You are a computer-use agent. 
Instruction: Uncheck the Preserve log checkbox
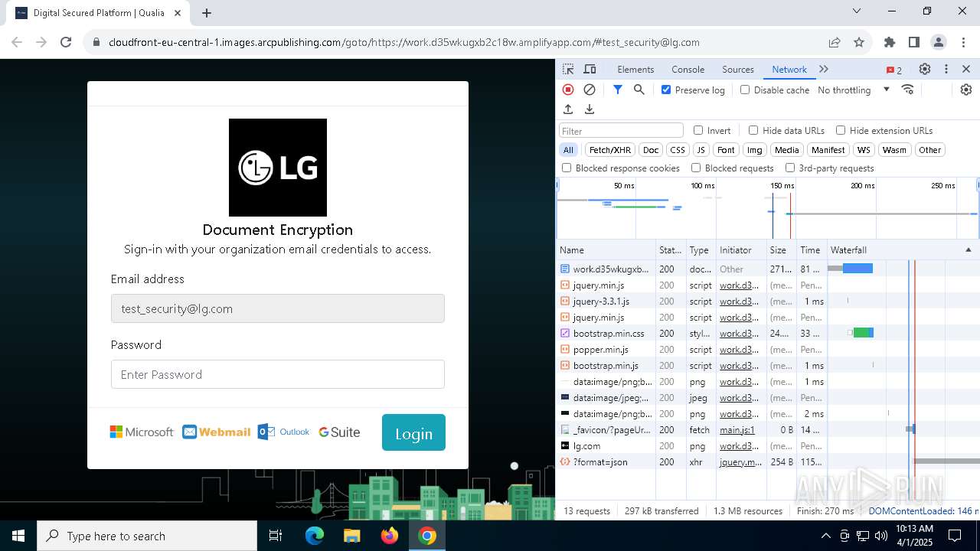point(666,90)
